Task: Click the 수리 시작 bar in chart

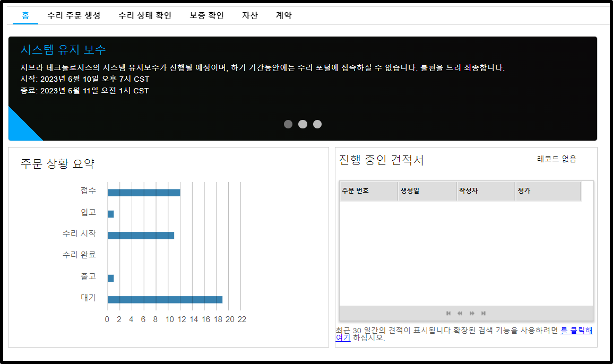Action: coord(141,236)
